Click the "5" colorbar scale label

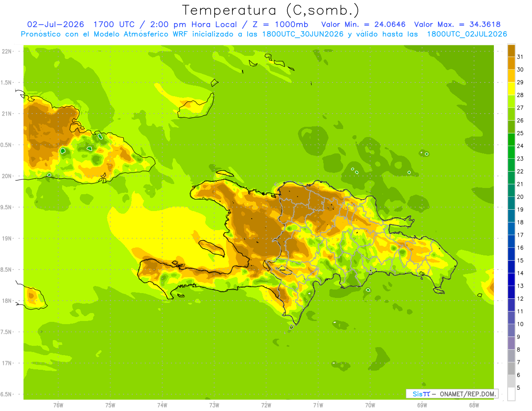(518, 388)
